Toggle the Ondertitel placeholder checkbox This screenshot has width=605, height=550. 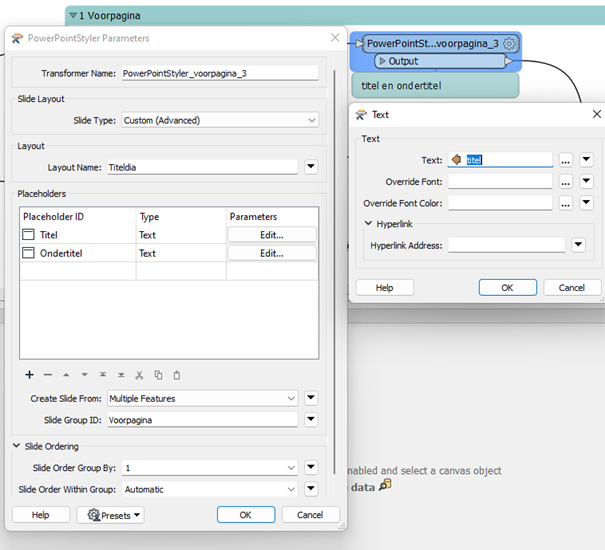pos(29,254)
